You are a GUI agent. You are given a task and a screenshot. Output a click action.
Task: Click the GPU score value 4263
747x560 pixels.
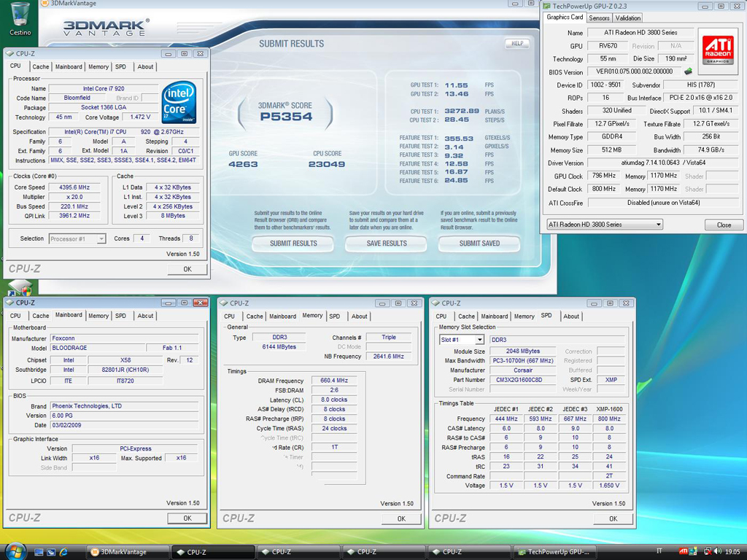[243, 164]
